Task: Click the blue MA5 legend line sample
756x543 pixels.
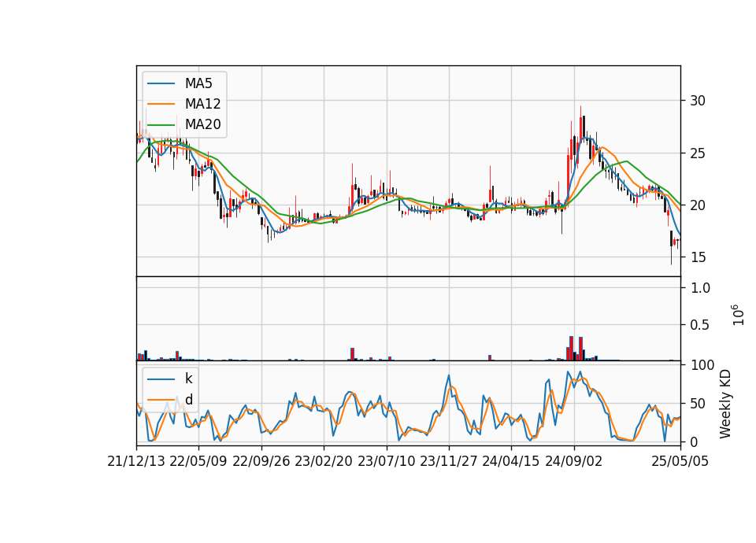Action: (x=161, y=83)
